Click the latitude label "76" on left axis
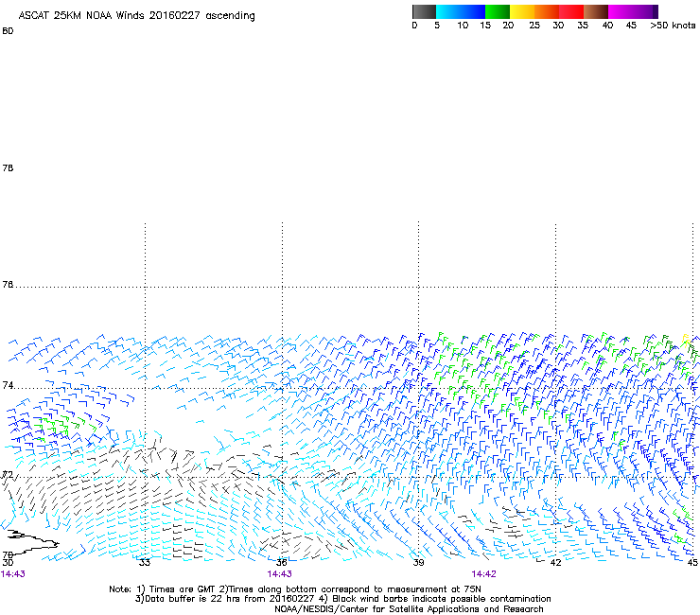The width and height of the screenshot is (700, 615). (x=8, y=285)
